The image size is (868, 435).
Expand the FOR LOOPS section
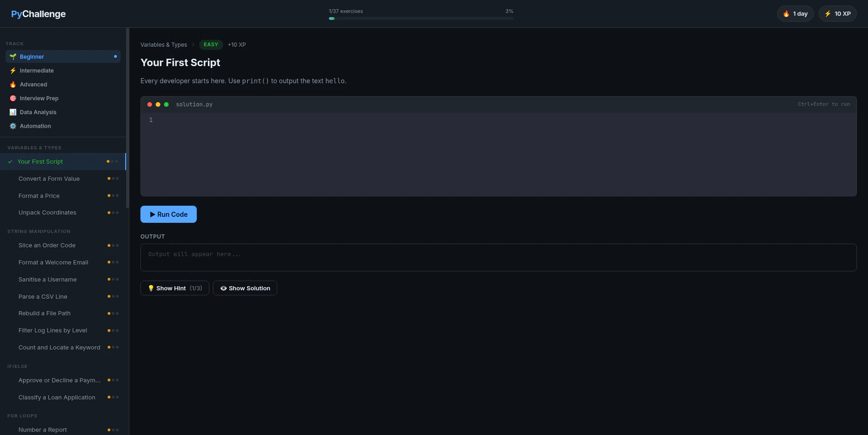click(x=22, y=416)
